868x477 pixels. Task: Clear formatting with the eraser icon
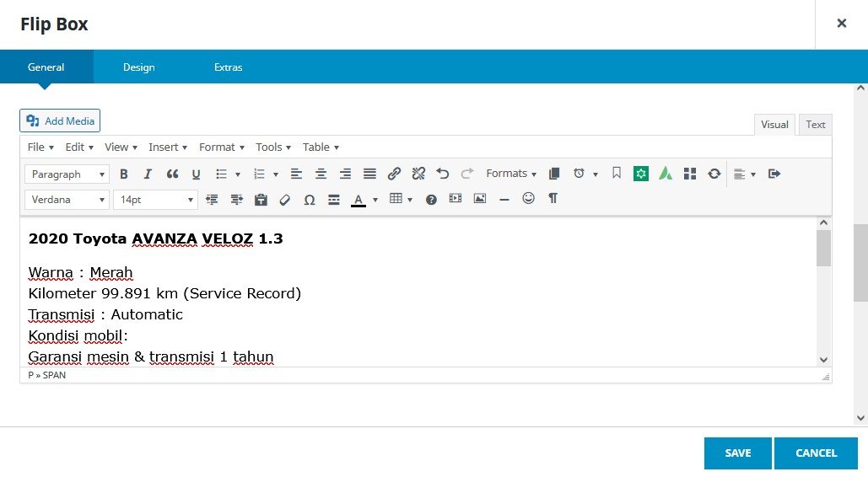(x=284, y=200)
